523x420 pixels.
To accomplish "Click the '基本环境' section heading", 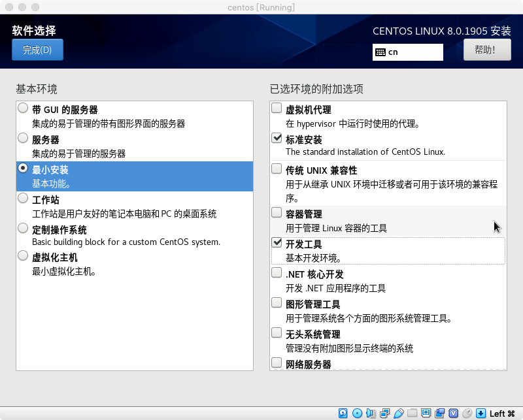I will (37, 89).
